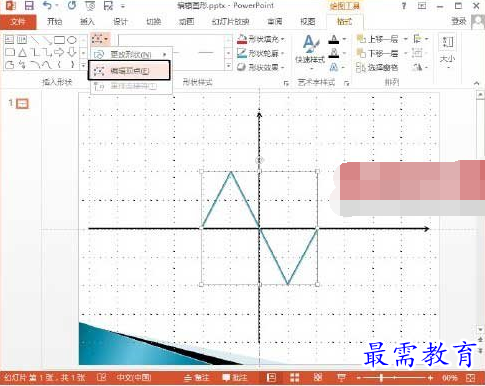Open the 艺术字样式 dialog launcher

point(347,83)
